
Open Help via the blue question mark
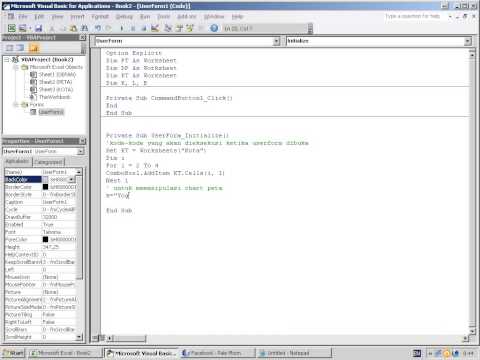click(x=214, y=28)
